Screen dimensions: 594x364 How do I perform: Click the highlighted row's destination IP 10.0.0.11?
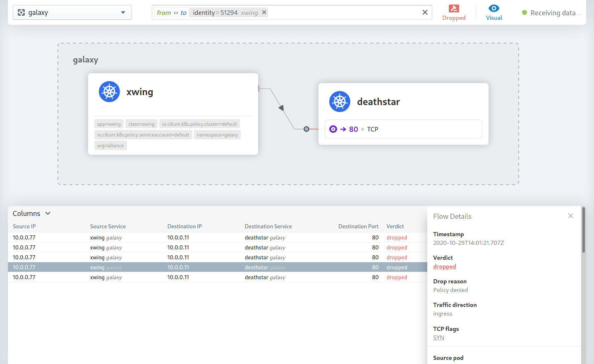pos(178,267)
